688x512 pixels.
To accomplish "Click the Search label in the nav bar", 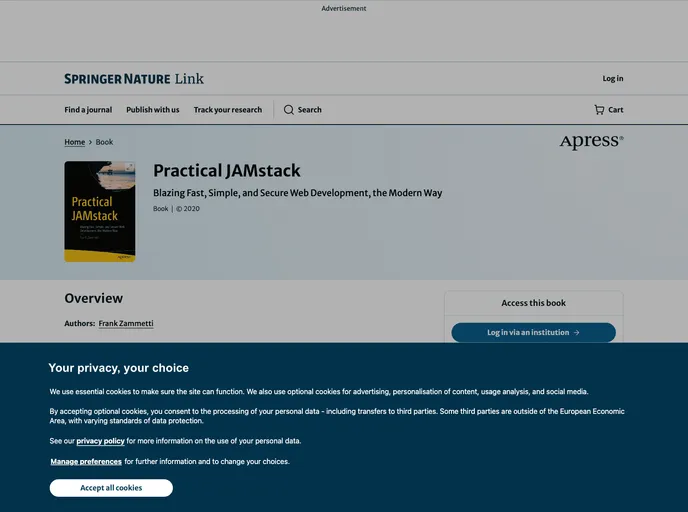I will (x=310, y=110).
